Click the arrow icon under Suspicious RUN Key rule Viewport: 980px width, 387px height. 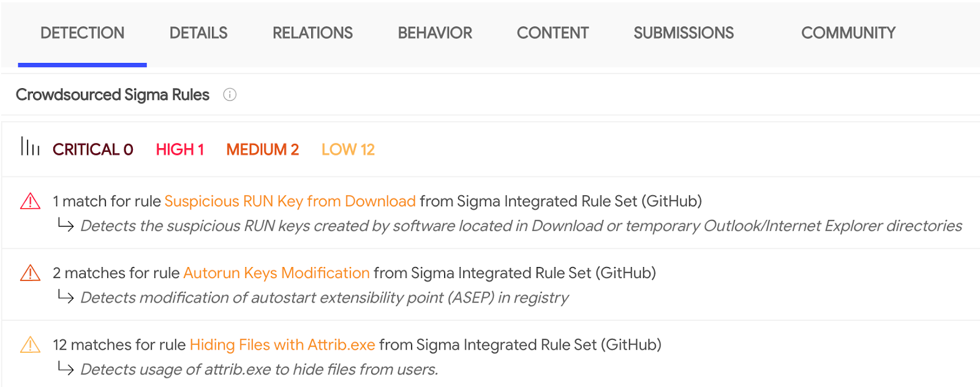pyautogui.click(x=66, y=225)
